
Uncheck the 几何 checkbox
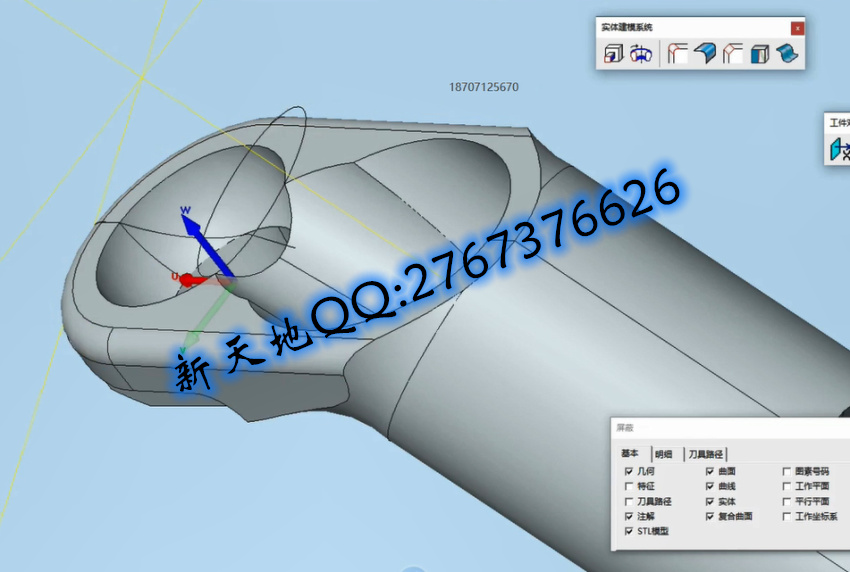point(629,471)
